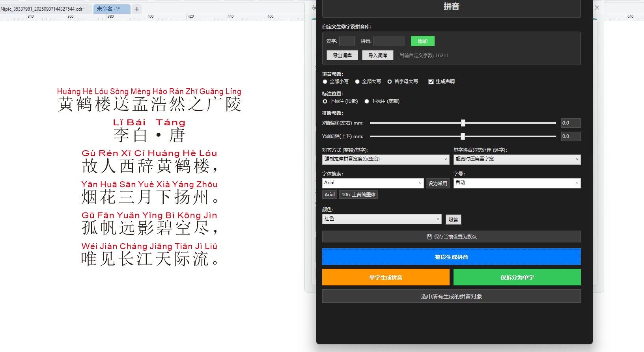Toggle 生成声调 checkbox
The height and width of the screenshot is (352, 644).
point(441,82)
